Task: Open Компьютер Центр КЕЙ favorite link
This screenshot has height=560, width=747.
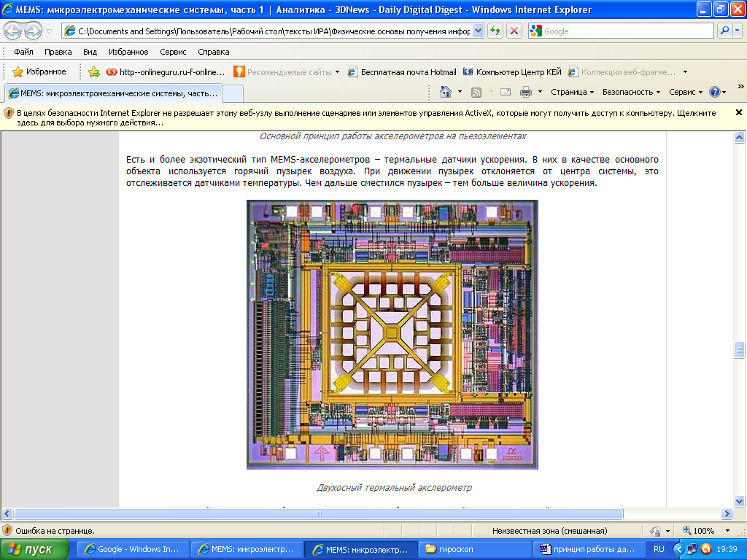Action: (x=513, y=72)
